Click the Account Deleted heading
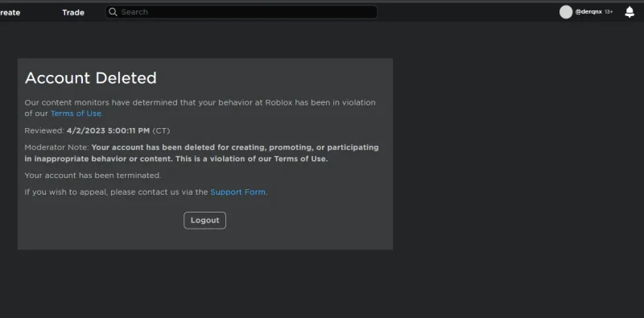644x318 pixels. [91, 78]
